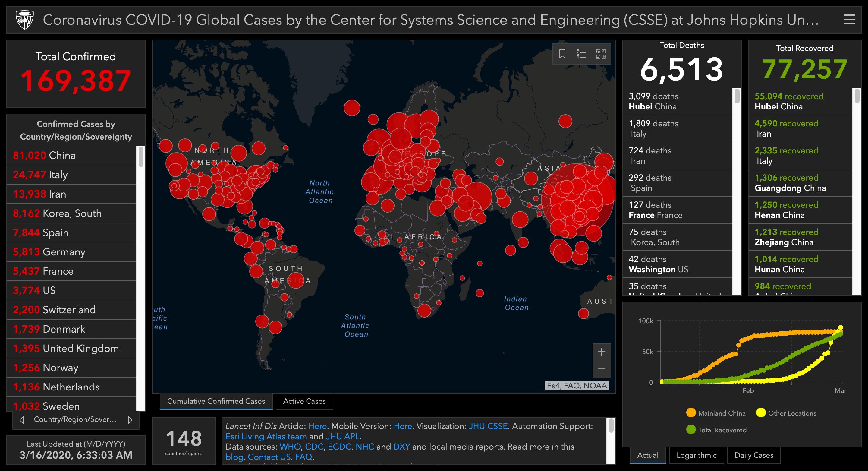Select Switzerland in confirmed cases list
The height and width of the screenshot is (471, 868).
[x=71, y=309]
